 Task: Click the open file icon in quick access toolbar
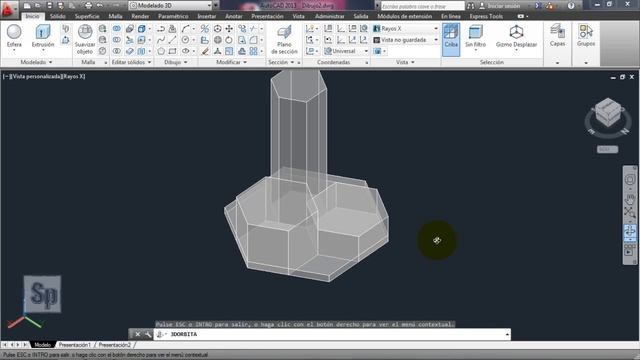38,6
